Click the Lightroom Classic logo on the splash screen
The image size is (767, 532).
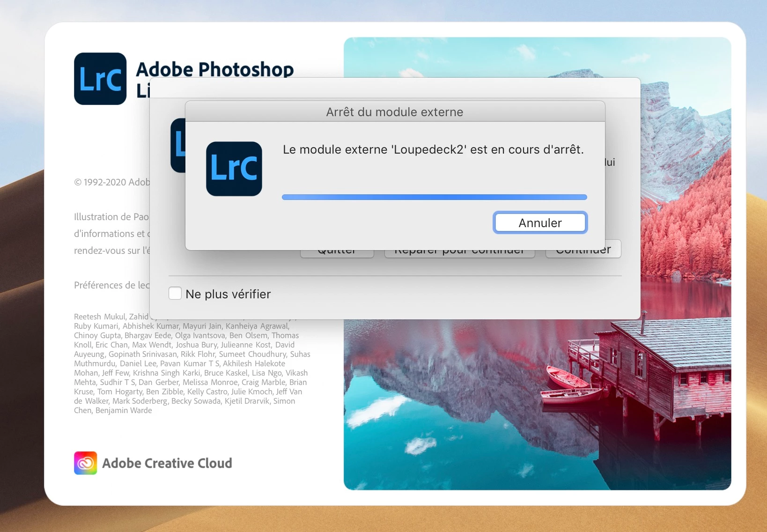coord(100,79)
